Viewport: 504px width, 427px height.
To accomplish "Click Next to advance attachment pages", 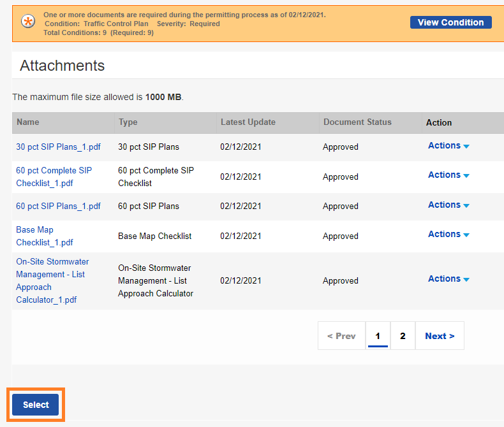I will pyautogui.click(x=440, y=336).
